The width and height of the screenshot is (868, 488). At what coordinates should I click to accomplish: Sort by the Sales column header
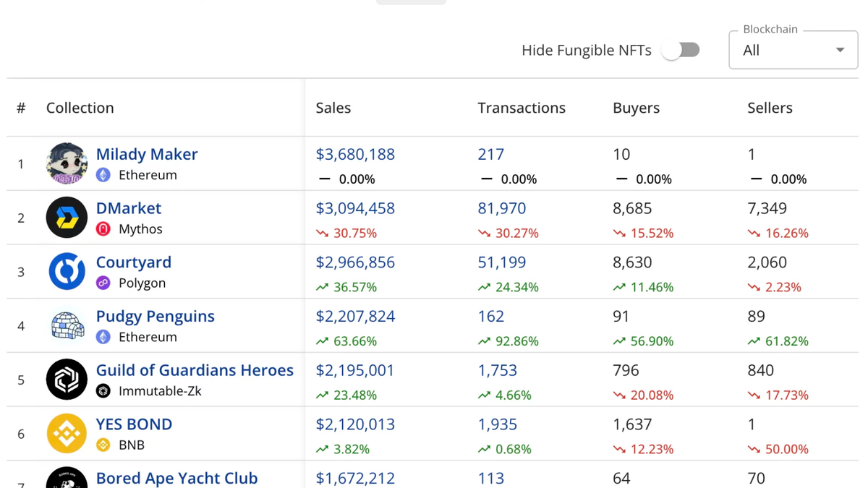point(333,108)
